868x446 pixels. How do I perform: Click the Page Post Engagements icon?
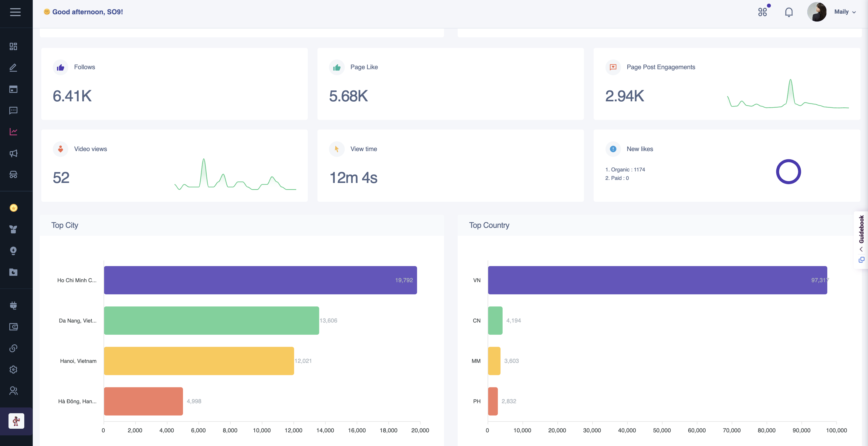coord(613,67)
